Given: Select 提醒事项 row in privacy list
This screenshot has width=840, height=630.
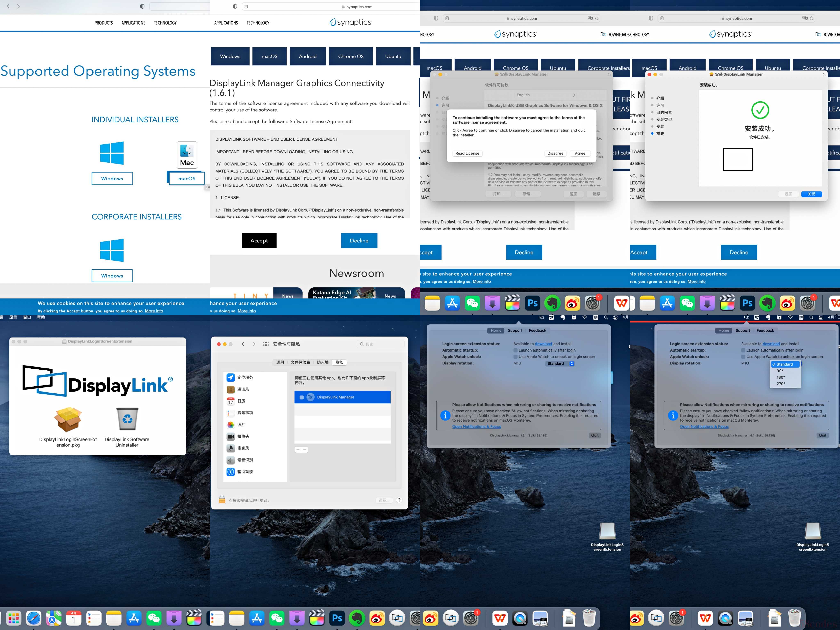Looking at the screenshot, I should [255, 413].
